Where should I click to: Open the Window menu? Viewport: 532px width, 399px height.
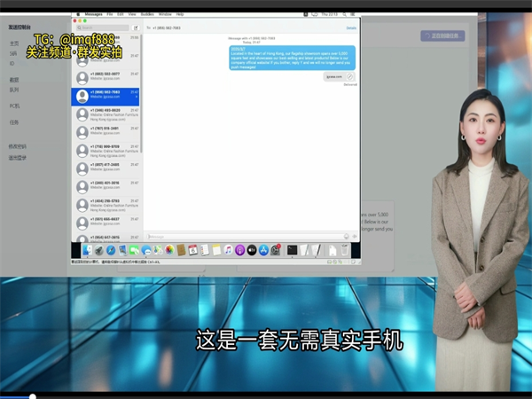[x=164, y=15]
